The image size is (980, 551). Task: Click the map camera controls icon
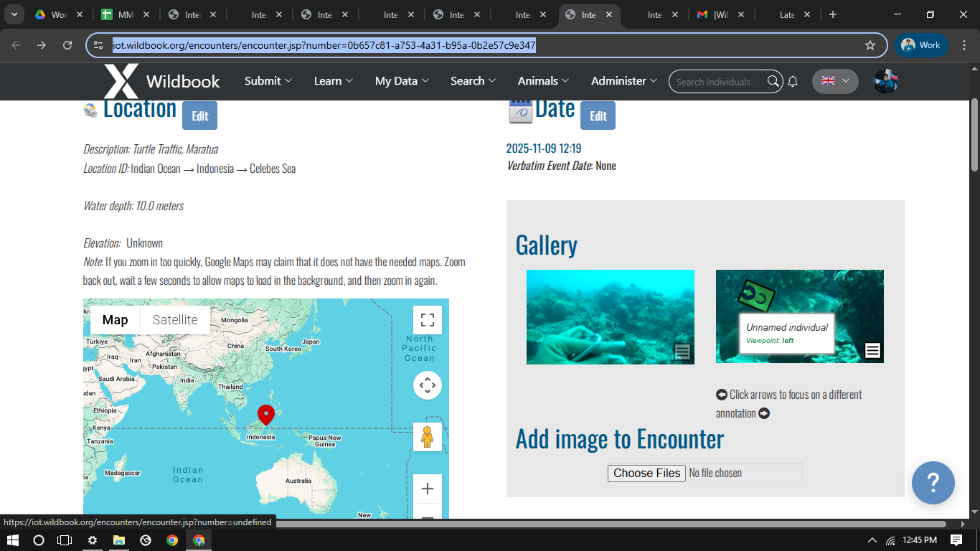tap(428, 385)
